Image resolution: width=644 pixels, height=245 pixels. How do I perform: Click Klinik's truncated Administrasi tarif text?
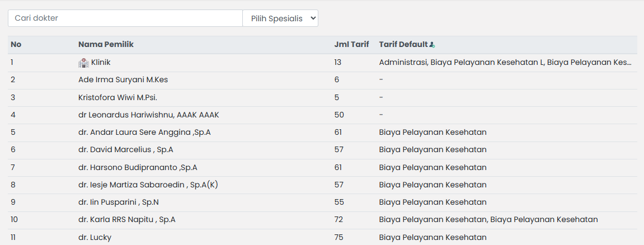505,63
